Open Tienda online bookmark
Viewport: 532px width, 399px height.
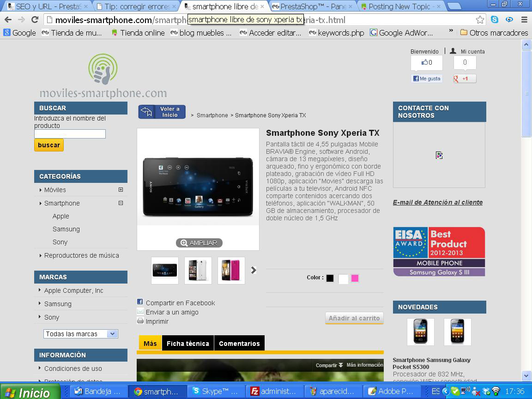click(139, 33)
